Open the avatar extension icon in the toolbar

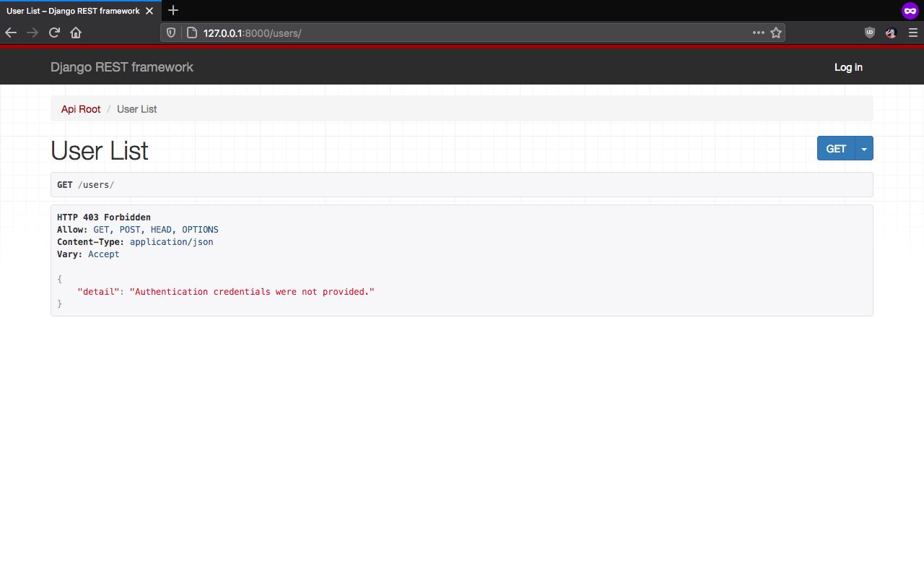point(892,33)
